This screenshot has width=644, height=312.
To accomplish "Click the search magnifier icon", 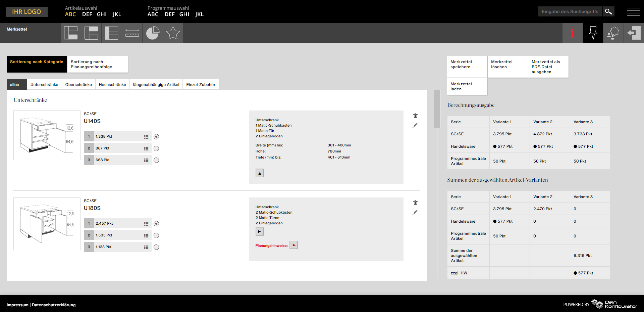I will (x=608, y=12).
